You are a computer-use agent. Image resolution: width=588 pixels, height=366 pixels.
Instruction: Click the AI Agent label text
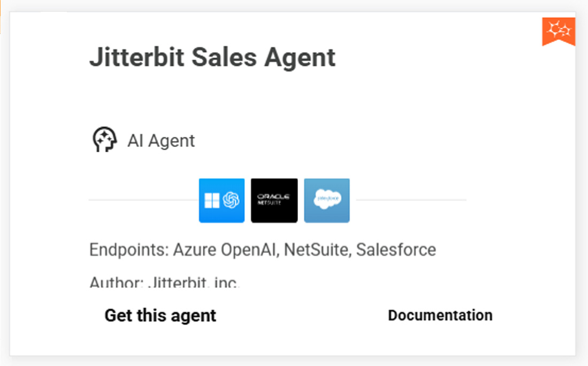point(161,141)
